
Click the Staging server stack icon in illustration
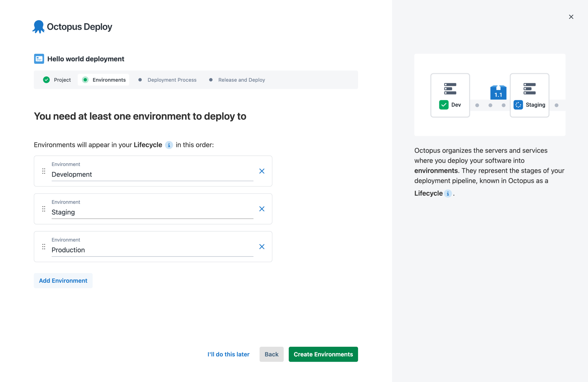coord(529,89)
